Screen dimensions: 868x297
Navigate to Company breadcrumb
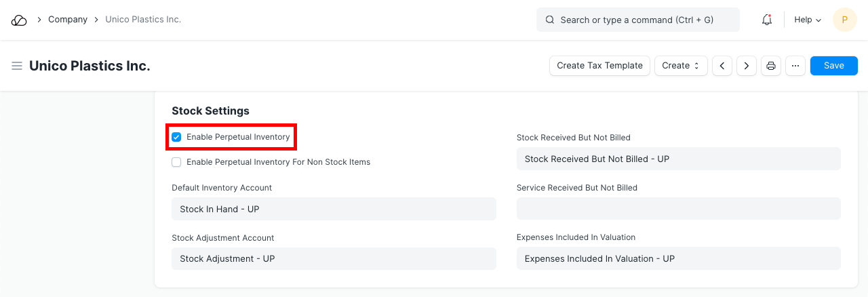pos(68,20)
